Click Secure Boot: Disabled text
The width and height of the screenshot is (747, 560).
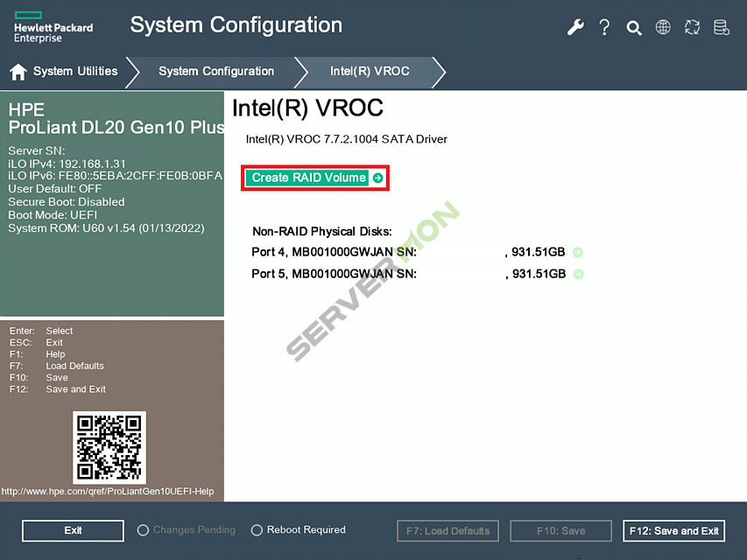[x=67, y=202]
